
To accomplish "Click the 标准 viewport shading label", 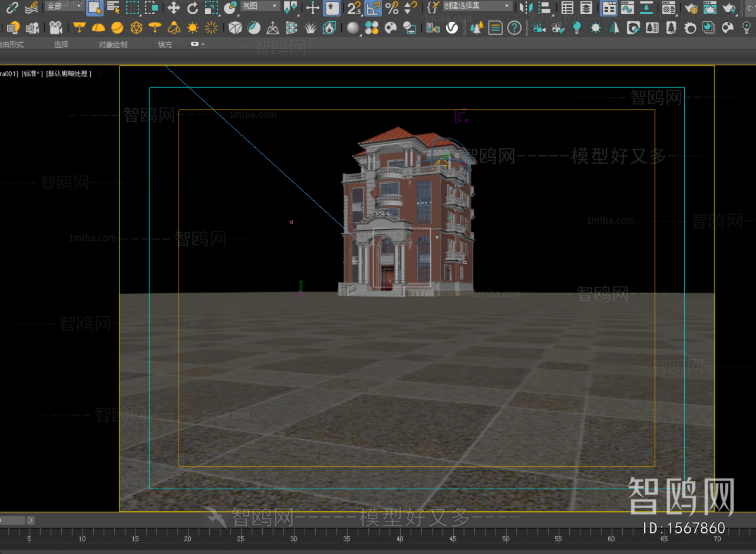I will coord(32,74).
